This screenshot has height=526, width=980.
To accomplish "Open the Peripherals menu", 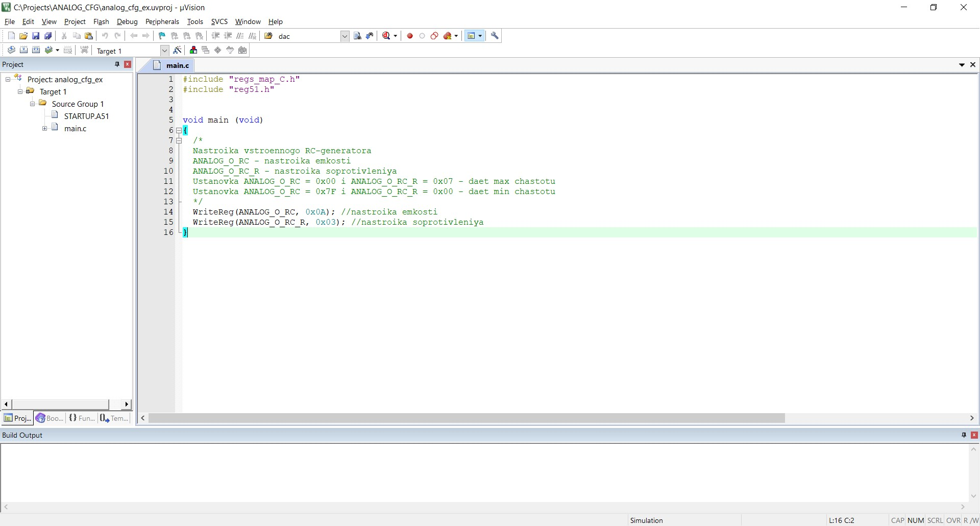I will click(x=162, y=21).
